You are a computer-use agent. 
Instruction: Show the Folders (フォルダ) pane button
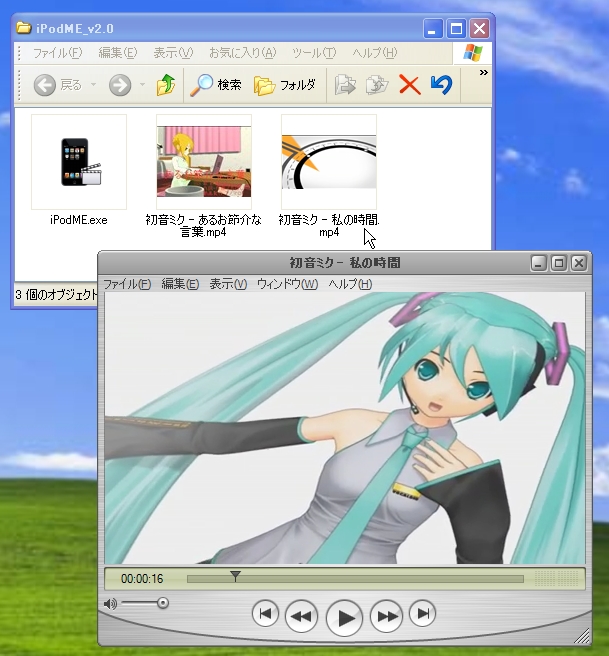(x=284, y=85)
